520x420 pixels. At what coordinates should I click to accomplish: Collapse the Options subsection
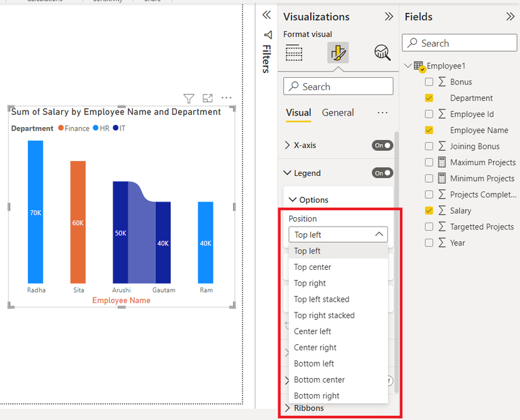292,200
